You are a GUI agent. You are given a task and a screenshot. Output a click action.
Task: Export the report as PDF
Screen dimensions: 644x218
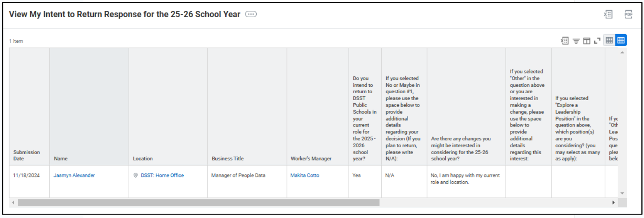628,14
